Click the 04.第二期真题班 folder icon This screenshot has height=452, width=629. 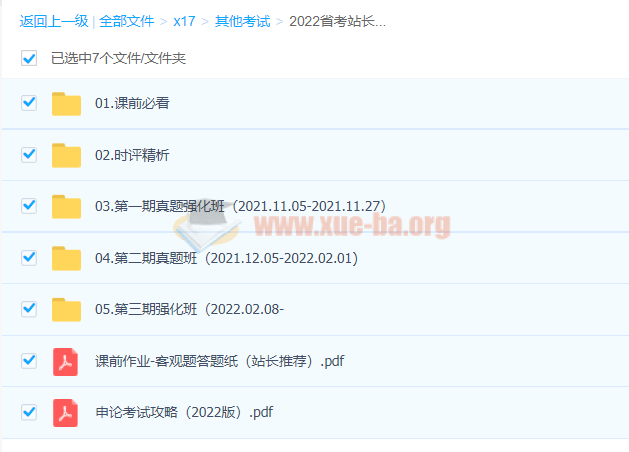66,258
